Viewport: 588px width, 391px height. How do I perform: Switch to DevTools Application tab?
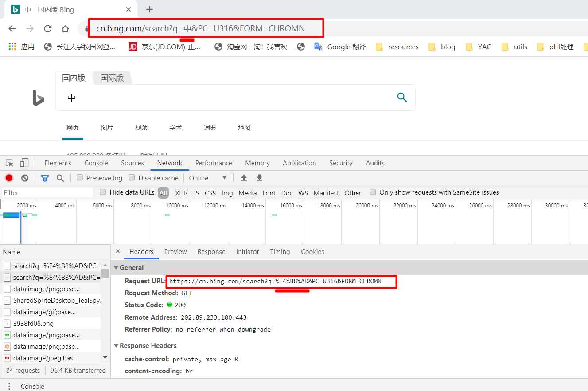(300, 163)
